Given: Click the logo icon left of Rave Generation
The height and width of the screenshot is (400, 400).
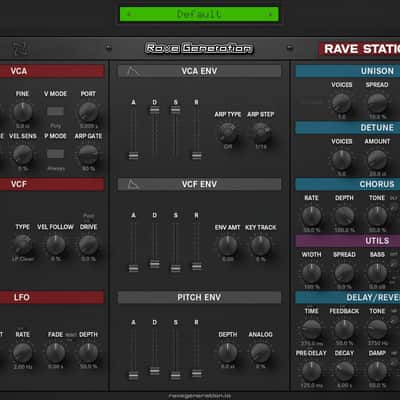Looking at the screenshot, I should pyautogui.click(x=20, y=49).
